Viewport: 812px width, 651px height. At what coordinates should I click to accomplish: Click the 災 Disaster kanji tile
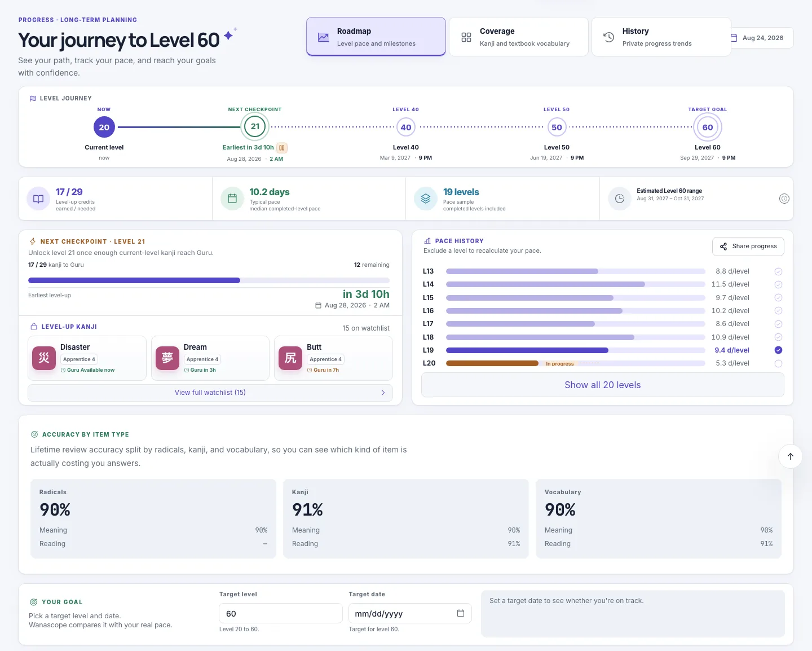[87, 358]
